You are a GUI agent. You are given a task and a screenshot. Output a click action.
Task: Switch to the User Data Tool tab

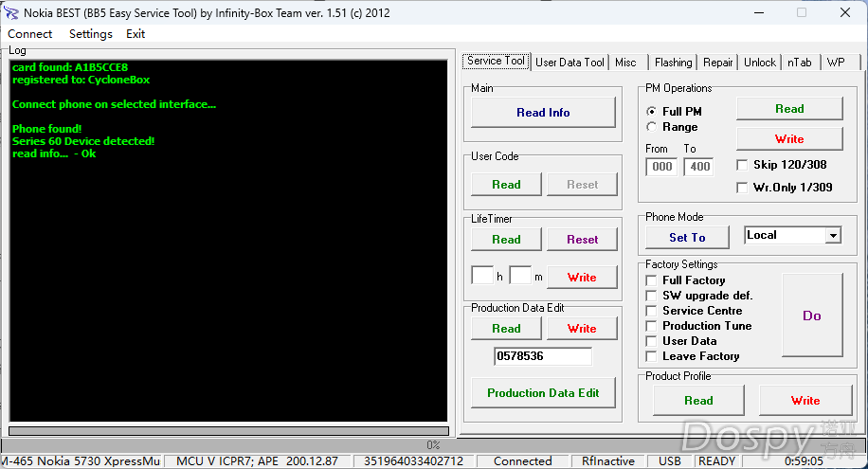[570, 62]
